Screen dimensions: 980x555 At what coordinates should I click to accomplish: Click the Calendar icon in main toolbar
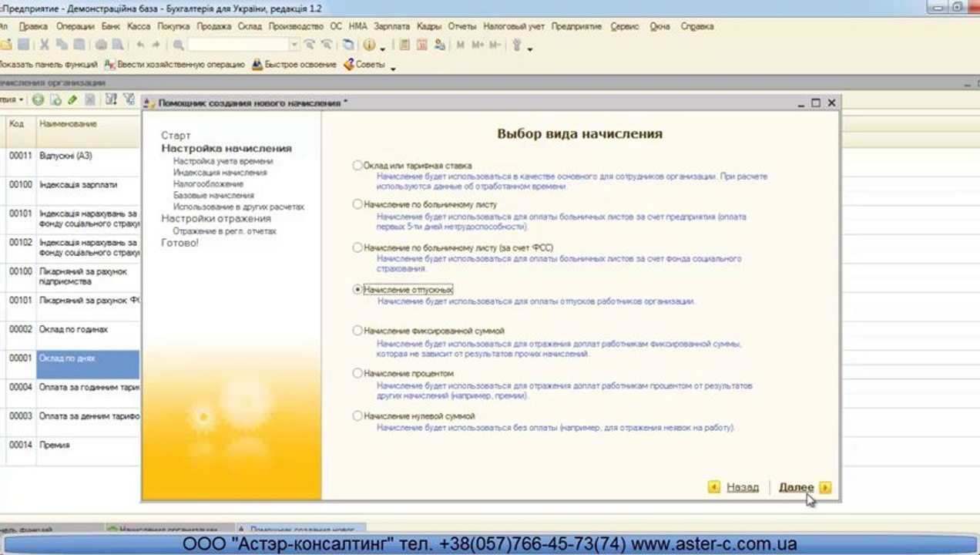[421, 45]
